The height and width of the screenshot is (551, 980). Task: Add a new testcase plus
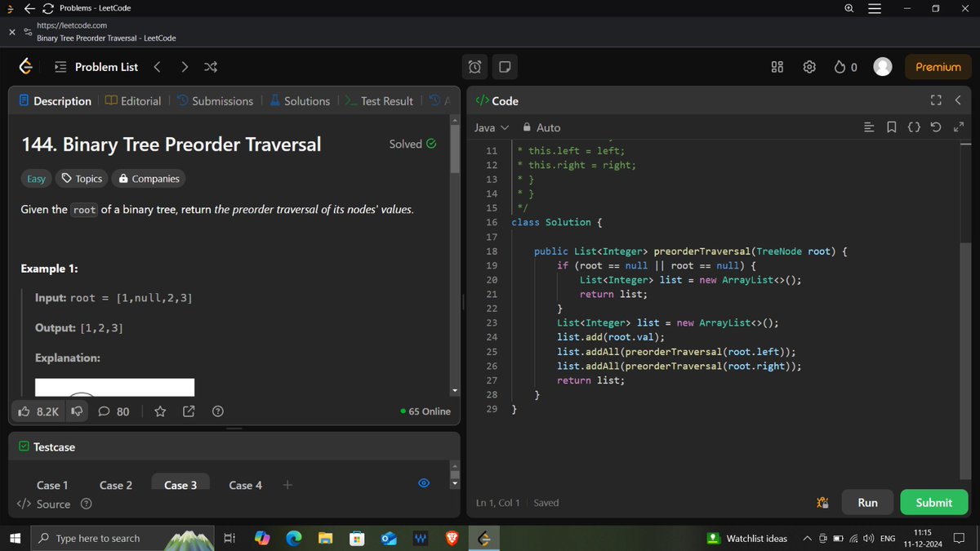click(287, 485)
